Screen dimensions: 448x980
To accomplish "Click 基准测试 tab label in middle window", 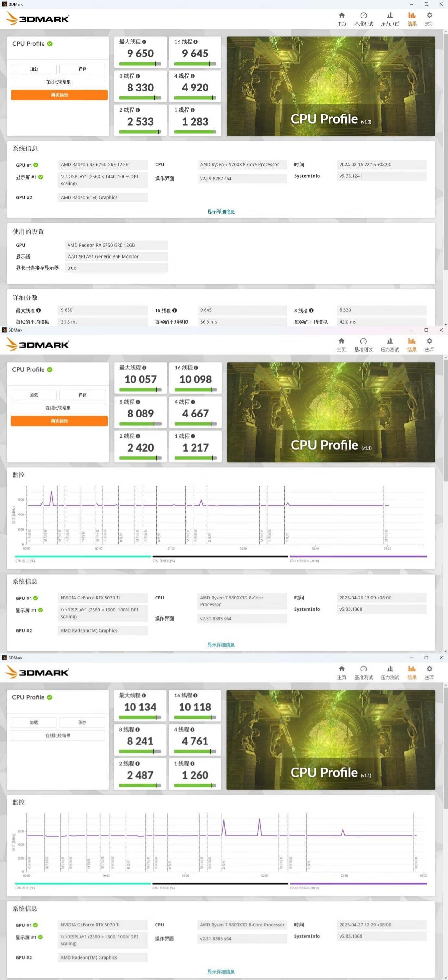I will (364, 350).
